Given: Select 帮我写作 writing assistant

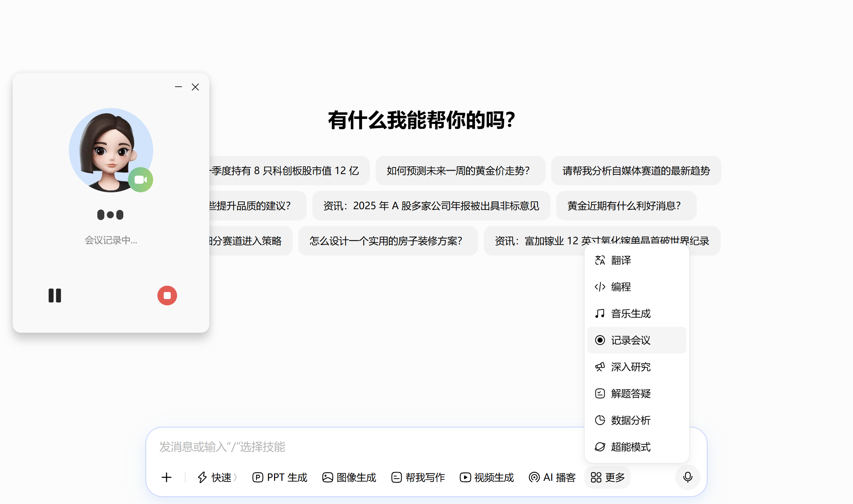Looking at the screenshot, I should point(418,477).
